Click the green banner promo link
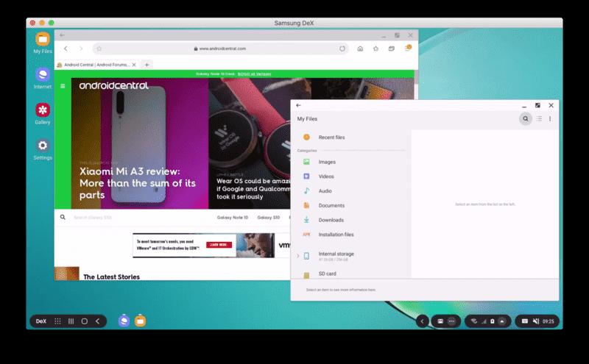 pos(254,74)
